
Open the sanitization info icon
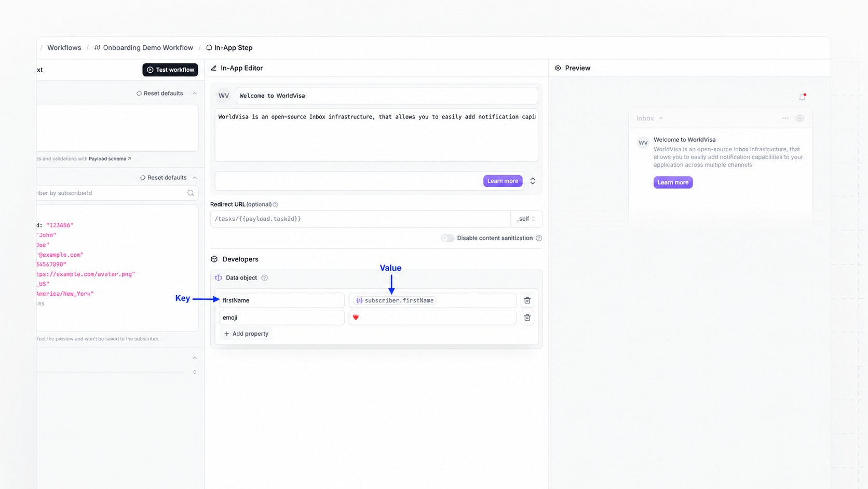click(x=539, y=238)
